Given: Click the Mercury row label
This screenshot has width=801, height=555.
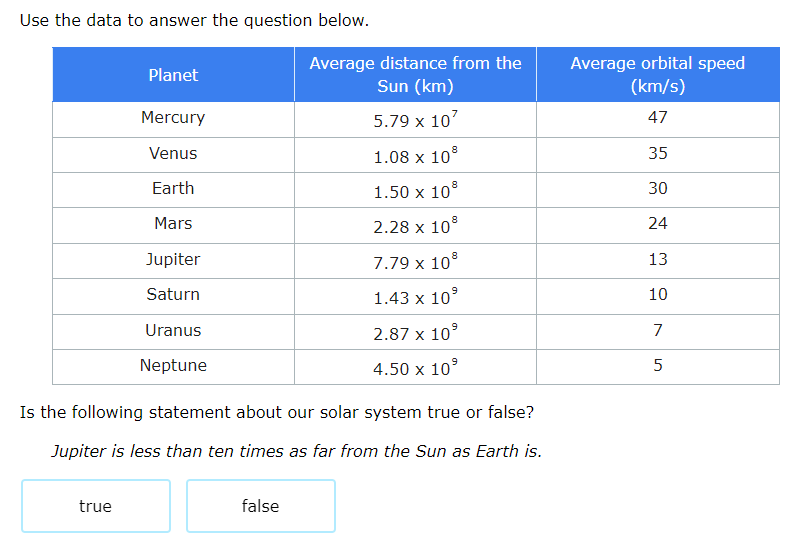Looking at the screenshot, I should 173,118.
